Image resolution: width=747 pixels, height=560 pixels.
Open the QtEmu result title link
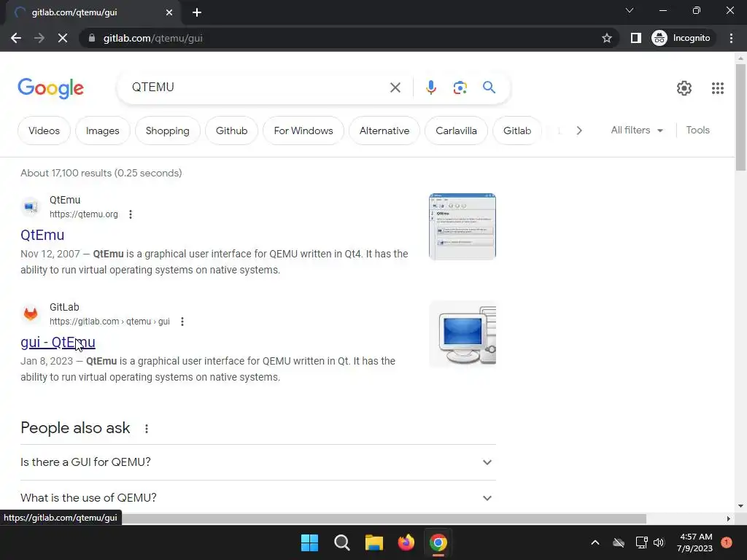click(x=42, y=235)
